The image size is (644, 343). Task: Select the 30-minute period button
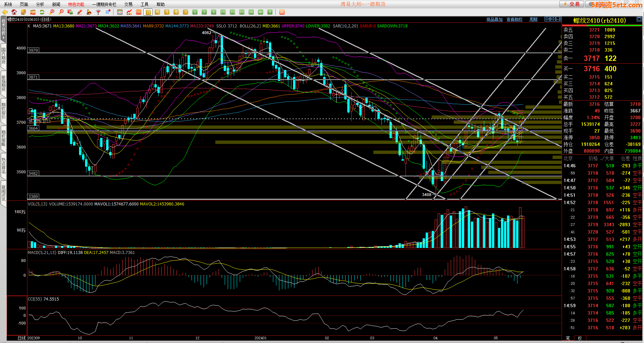pos(232,12)
